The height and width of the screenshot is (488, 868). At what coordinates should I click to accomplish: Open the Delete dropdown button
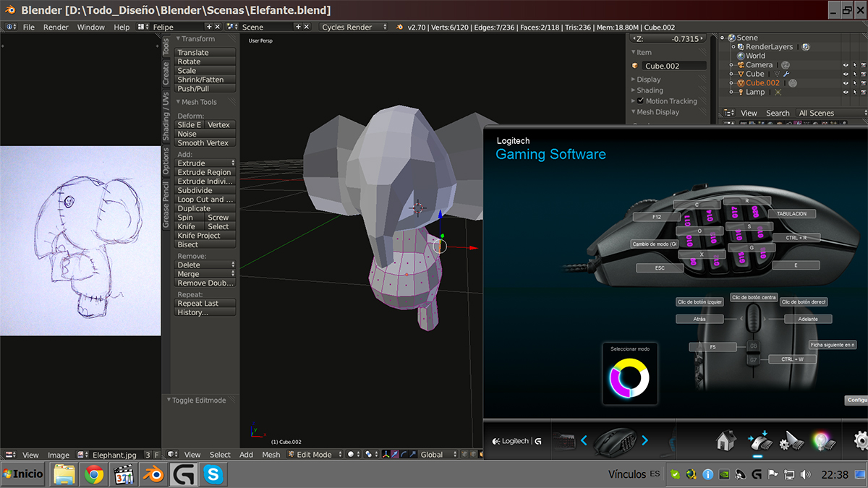click(206, 265)
